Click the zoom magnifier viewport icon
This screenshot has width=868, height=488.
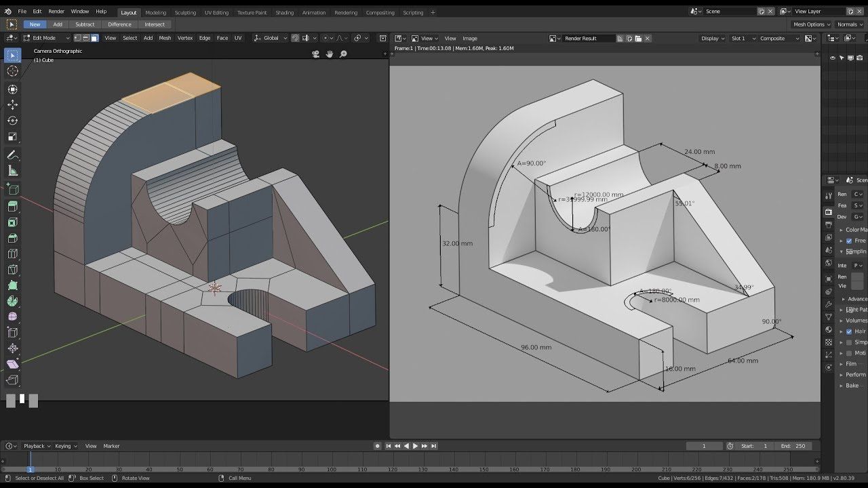(x=343, y=54)
